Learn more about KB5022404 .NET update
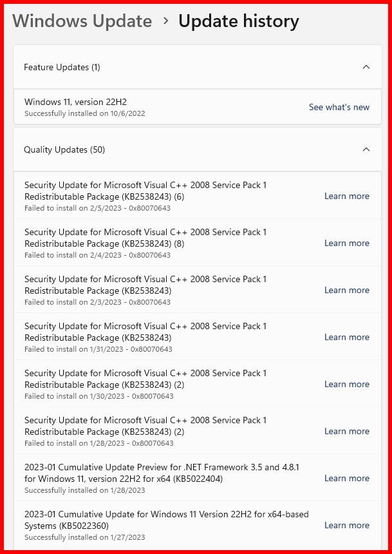This screenshot has width=392, height=554. 347,478
